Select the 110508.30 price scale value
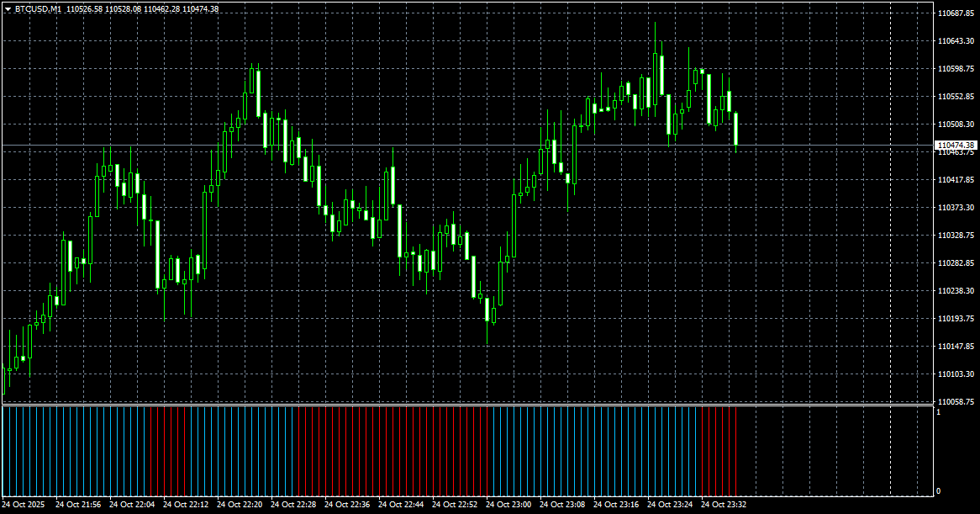Screen dimensions: 980x514 (x=956, y=124)
